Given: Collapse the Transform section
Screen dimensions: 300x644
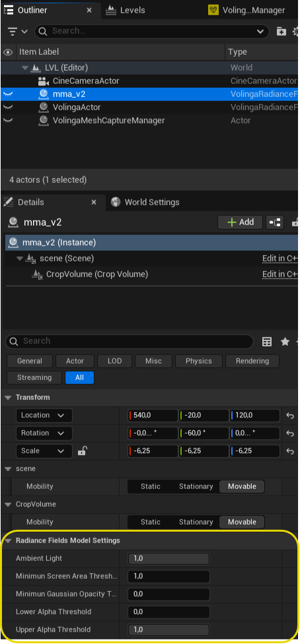Looking at the screenshot, I should (x=8, y=398).
